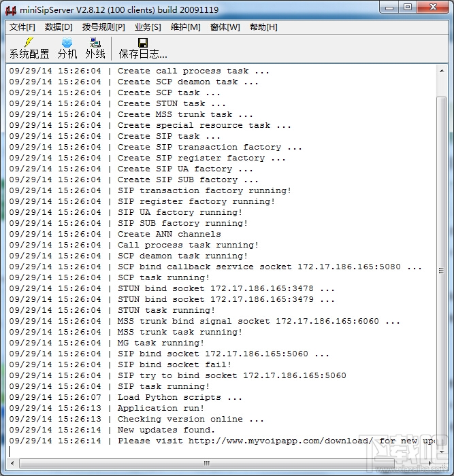The image size is (454, 476).
Task: Click the log line 'SIP bind socket fail!'
Action: 174,365
